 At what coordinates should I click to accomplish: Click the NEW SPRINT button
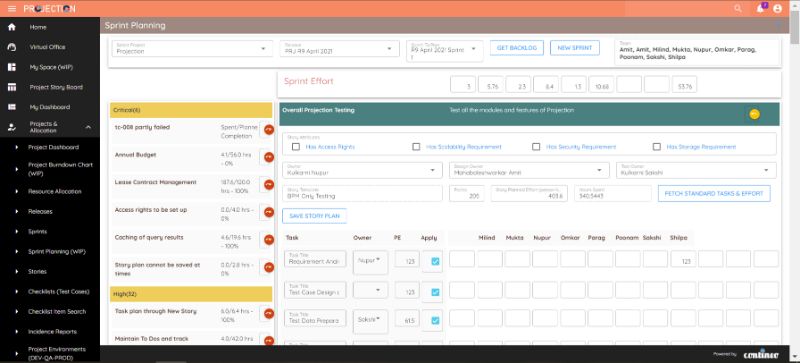[574, 48]
